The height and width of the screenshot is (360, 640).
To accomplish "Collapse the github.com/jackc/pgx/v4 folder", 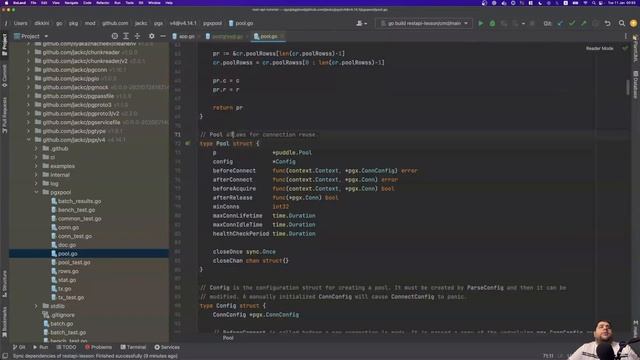I will click(x=29, y=140).
